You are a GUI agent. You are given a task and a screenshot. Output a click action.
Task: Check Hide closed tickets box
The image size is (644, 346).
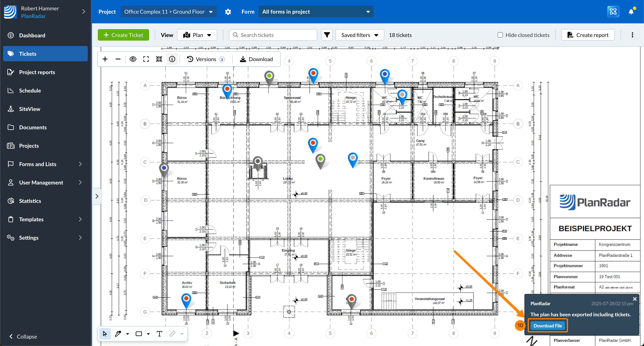pyautogui.click(x=500, y=35)
